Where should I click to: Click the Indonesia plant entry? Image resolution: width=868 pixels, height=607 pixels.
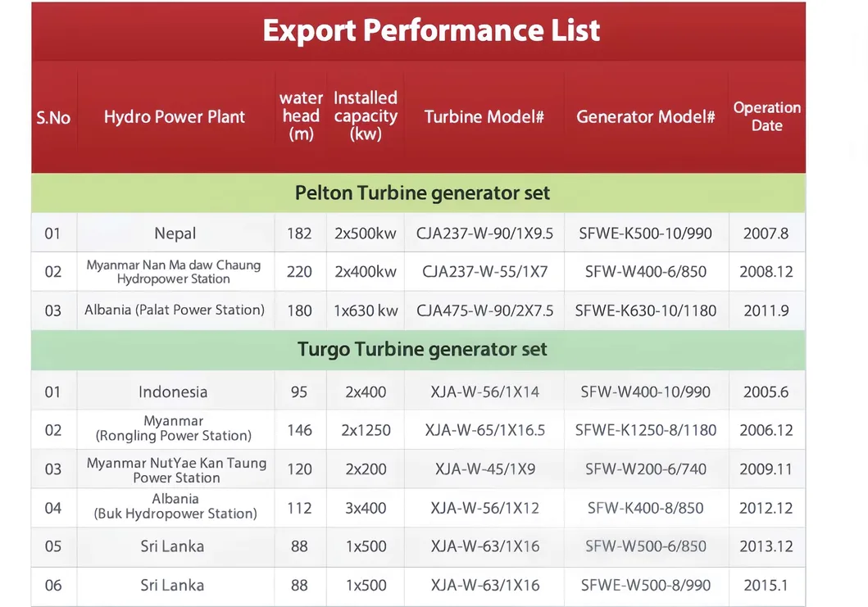tap(173, 392)
